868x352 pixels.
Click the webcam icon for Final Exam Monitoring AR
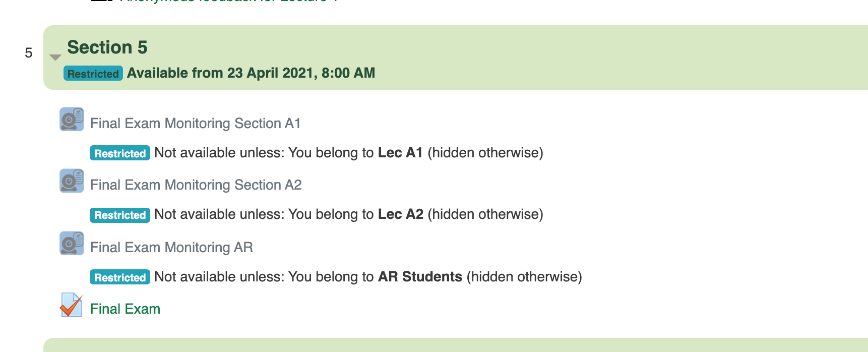point(72,243)
